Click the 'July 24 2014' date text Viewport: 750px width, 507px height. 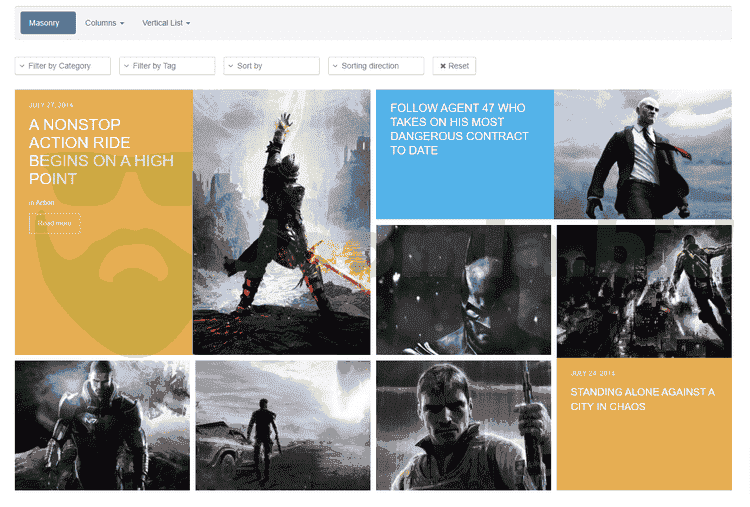(x=593, y=373)
